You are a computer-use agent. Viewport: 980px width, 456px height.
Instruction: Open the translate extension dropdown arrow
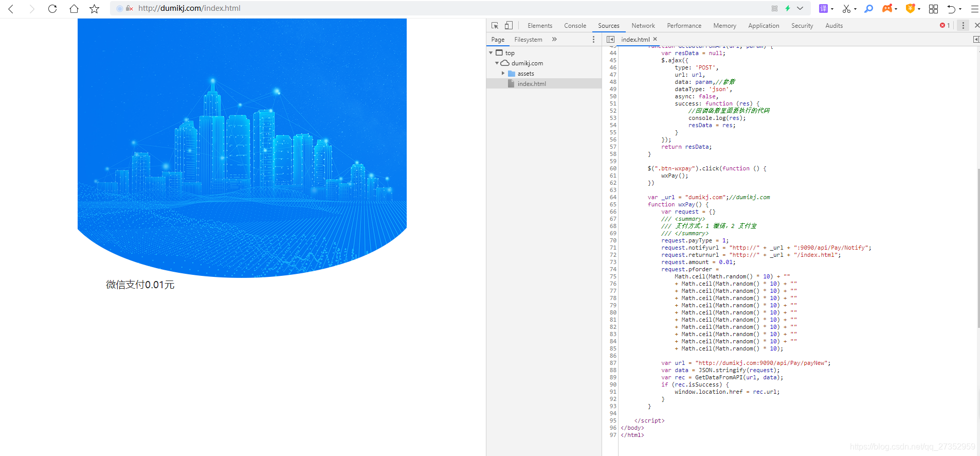(832, 9)
